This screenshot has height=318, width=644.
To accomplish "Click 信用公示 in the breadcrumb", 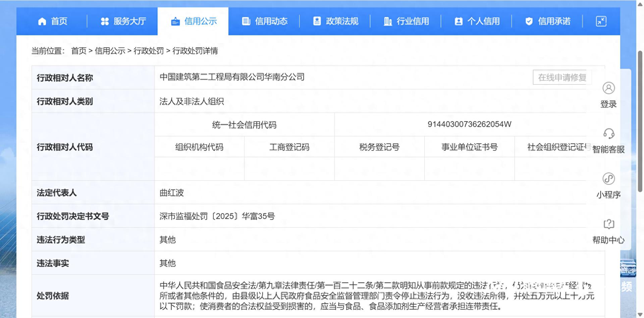I will tap(110, 51).
